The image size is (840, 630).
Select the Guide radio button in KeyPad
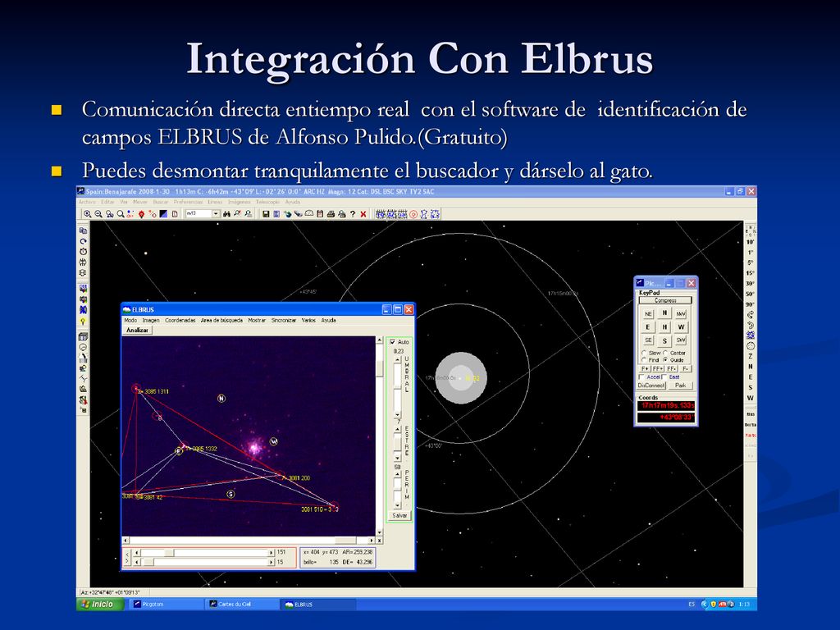tap(665, 360)
